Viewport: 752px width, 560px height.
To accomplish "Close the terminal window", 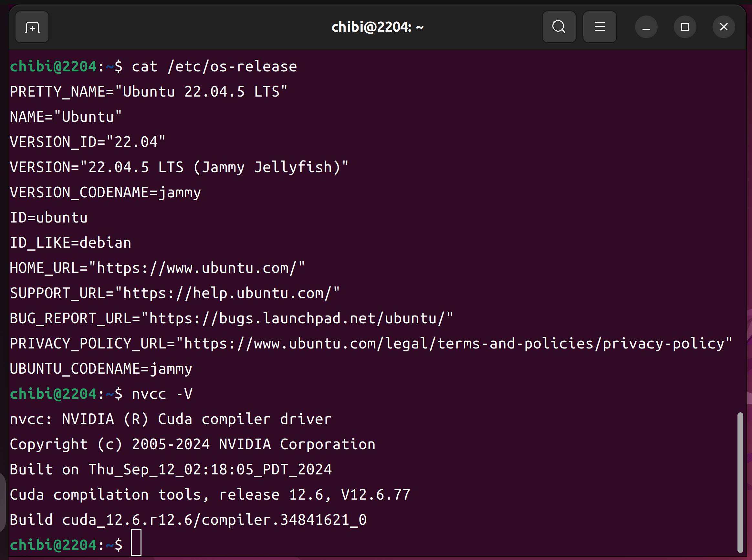I will [724, 27].
